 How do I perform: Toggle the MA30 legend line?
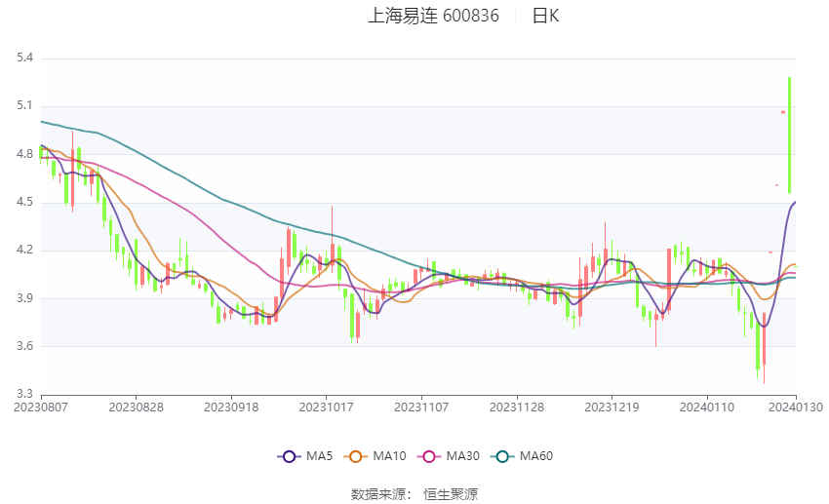click(x=449, y=456)
